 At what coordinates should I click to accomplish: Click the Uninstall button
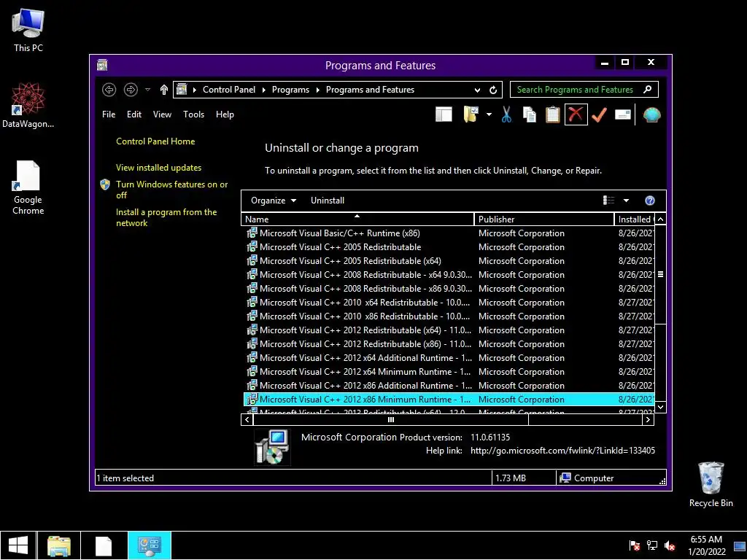[x=328, y=201]
